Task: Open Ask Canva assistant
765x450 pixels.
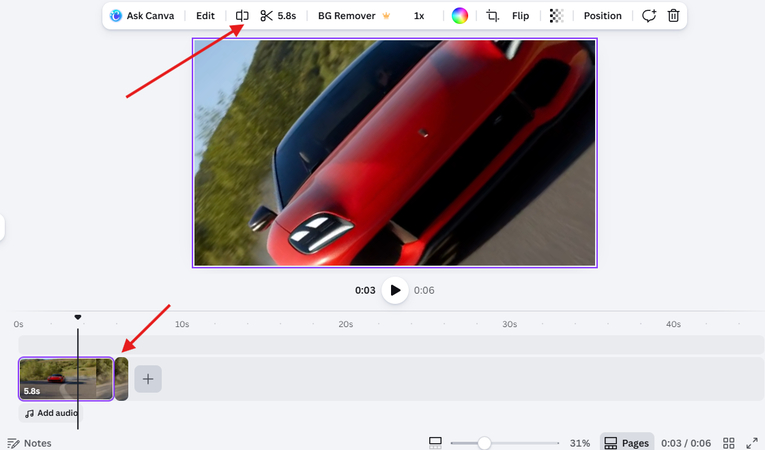Action: (141, 16)
